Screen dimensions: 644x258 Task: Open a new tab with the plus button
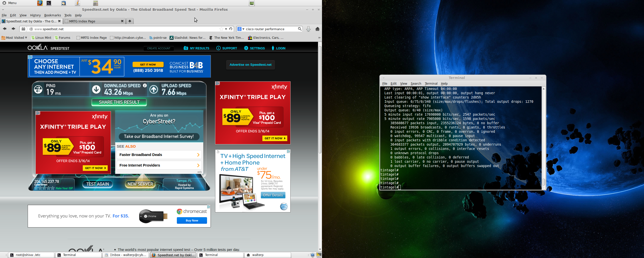click(130, 21)
